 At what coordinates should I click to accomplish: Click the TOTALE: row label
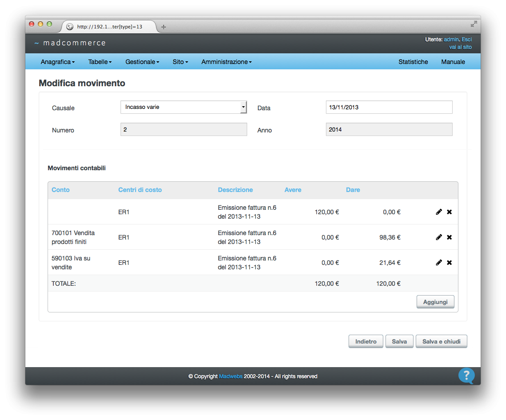[64, 284]
